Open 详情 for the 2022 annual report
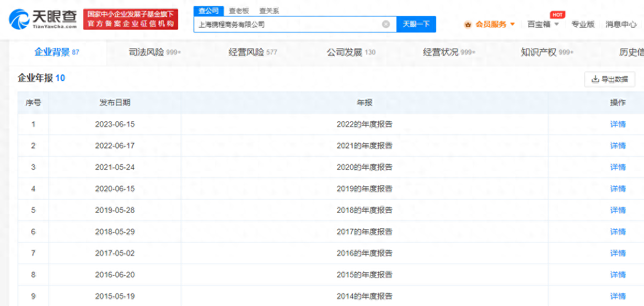644x306 pixels. tap(618, 124)
